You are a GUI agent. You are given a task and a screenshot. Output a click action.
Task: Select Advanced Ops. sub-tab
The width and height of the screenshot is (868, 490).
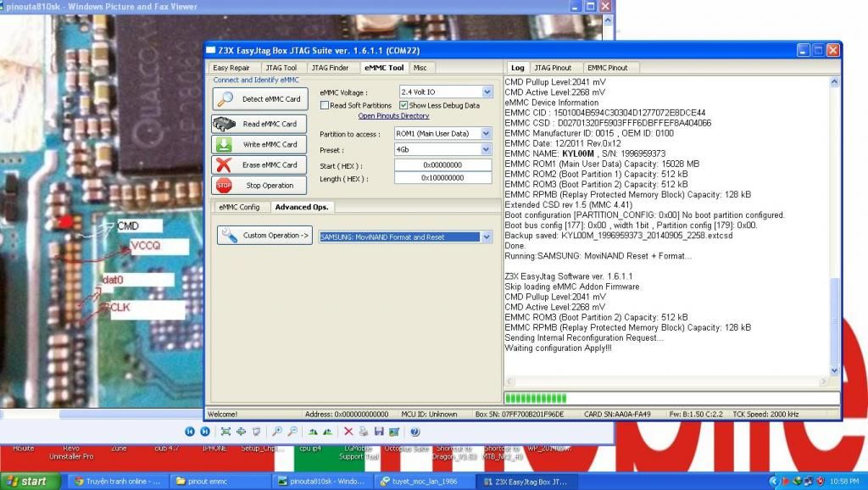(302, 207)
